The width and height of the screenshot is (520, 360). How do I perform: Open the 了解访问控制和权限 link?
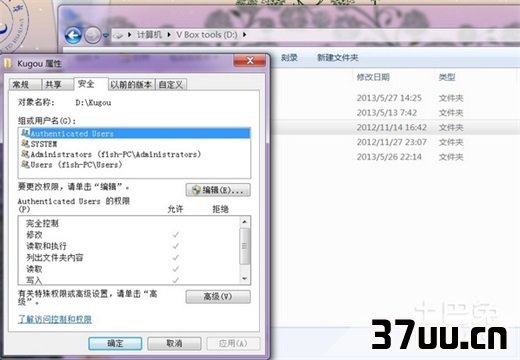click(x=55, y=319)
